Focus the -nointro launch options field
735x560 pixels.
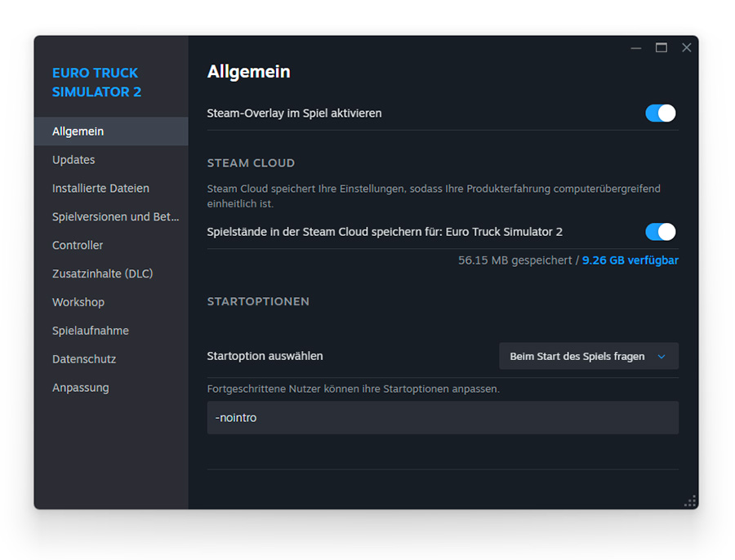443,417
